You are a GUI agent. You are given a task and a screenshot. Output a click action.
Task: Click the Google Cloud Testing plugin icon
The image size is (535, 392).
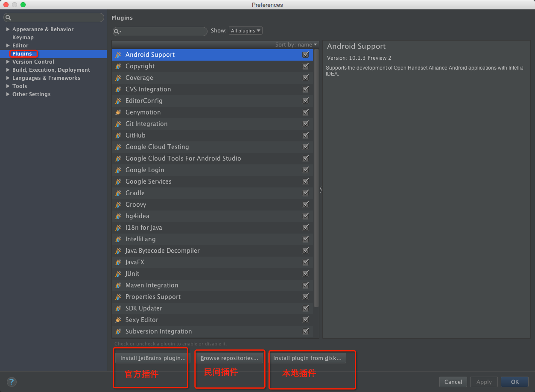[118, 147]
